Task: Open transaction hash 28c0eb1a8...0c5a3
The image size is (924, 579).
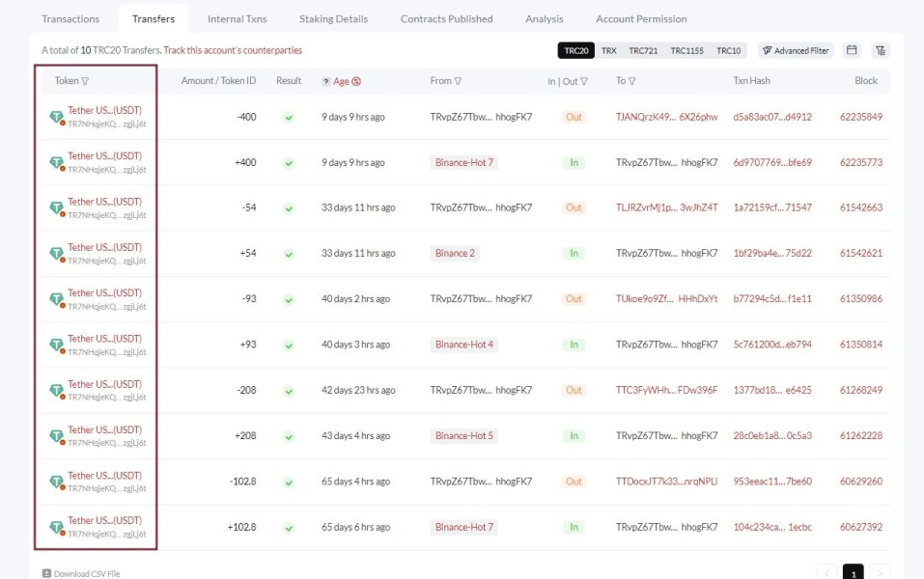Action: click(772, 436)
